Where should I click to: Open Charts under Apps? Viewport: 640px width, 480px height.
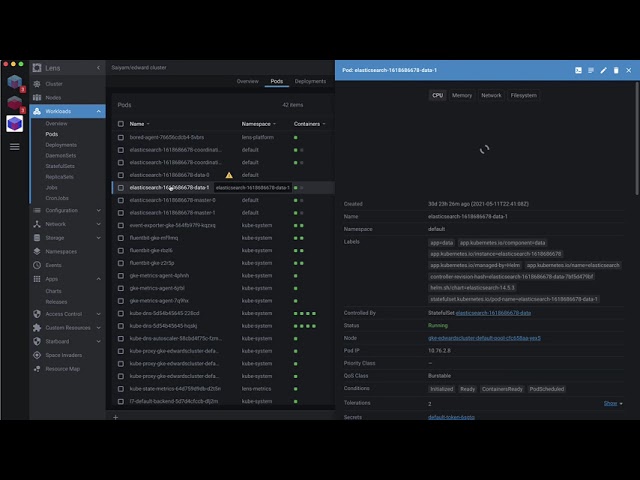point(53,291)
